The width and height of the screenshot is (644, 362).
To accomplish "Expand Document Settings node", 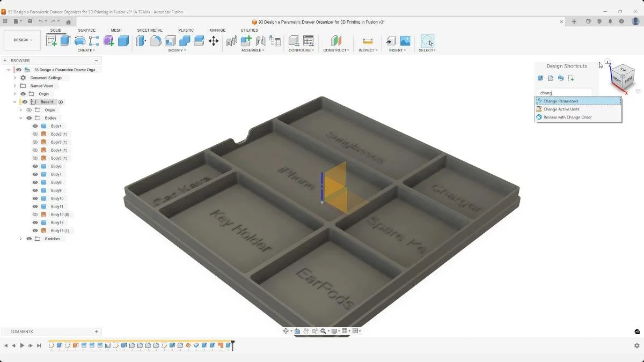I will (x=15, y=78).
